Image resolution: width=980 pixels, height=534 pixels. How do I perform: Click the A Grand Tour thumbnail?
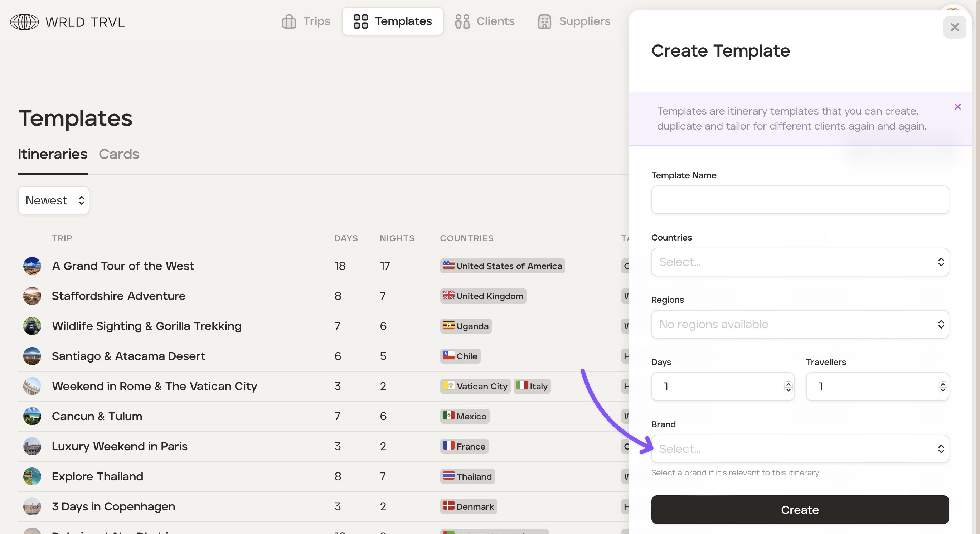coord(32,266)
